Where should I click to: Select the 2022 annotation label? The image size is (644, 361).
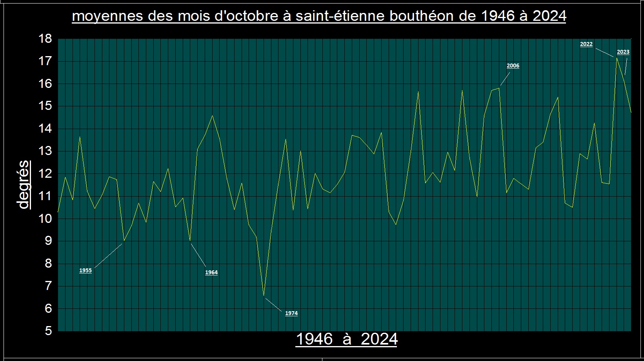click(586, 44)
